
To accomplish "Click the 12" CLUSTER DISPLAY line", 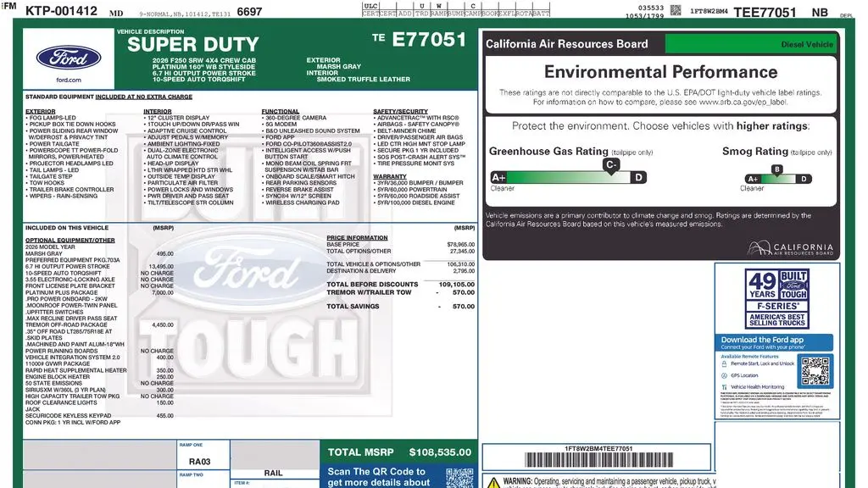I will pyautogui.click(x=177, y=118).
